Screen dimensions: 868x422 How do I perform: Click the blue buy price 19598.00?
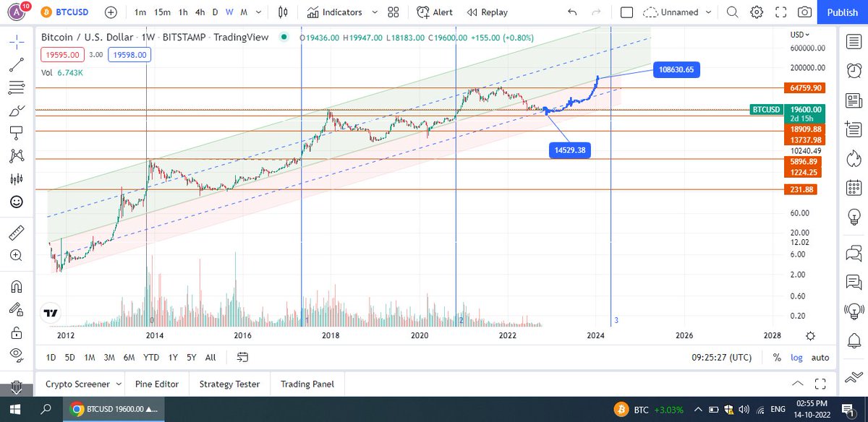[x=128, y=54]
